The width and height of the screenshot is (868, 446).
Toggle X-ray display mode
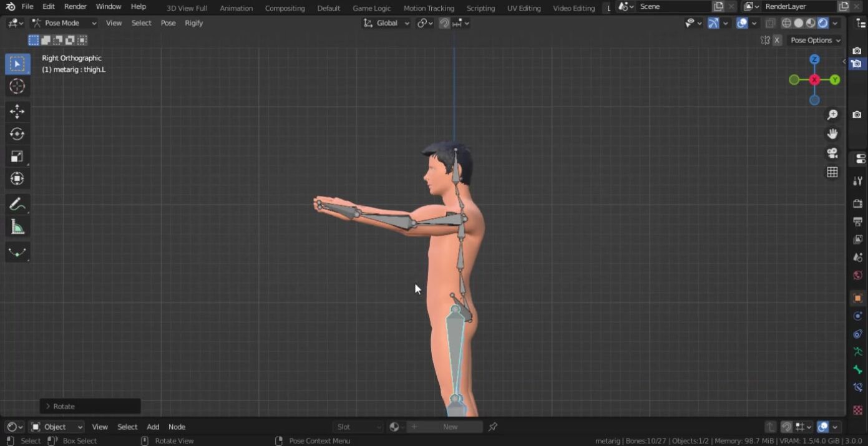coord(771,23)
